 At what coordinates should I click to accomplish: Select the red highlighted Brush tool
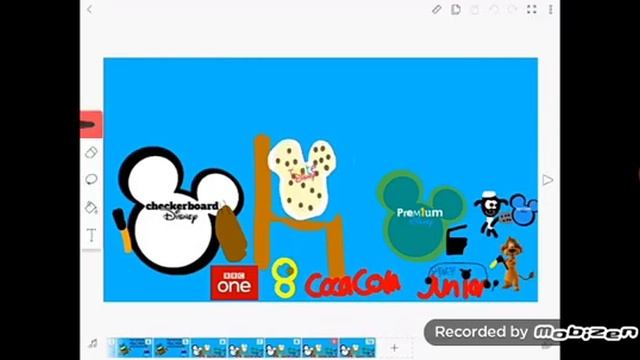coord(91,124)
